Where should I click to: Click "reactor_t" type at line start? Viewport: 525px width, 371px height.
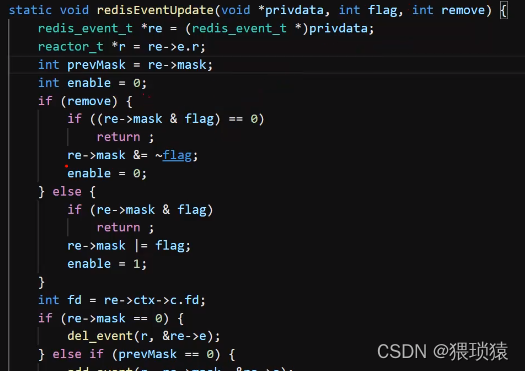coord(70,47)
